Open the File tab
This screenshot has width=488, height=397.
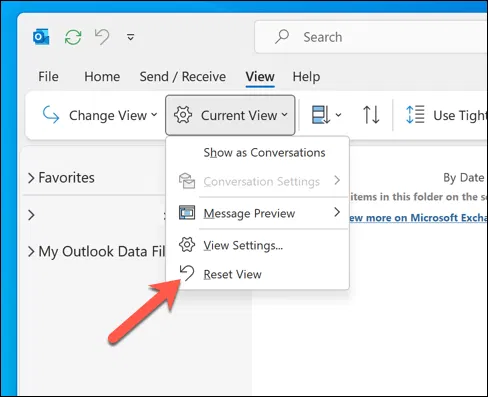(x=48, y=77)
